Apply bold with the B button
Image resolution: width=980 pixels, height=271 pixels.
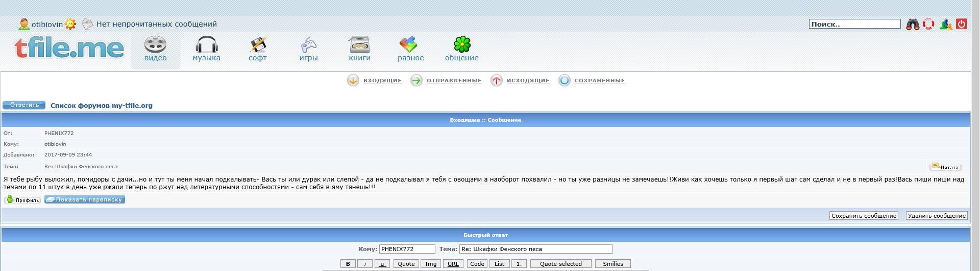click(348, 264)
